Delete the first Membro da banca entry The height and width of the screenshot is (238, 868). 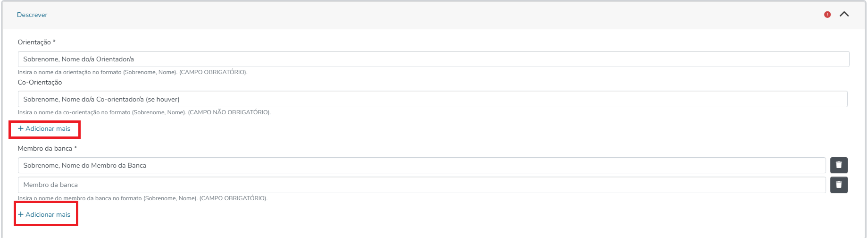(x=839, y=165)
